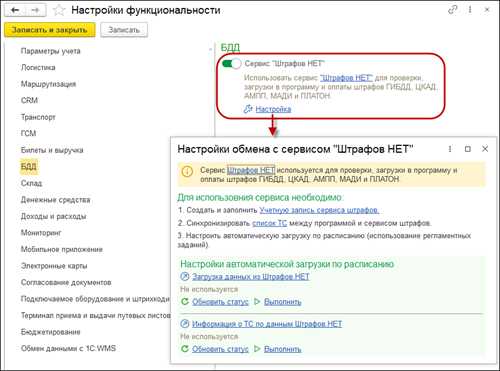Select ГСМ section
500x371 pixels.
coord(28,133)
